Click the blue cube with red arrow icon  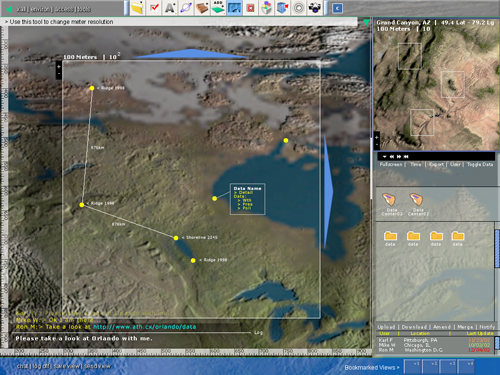pos(282,8)
